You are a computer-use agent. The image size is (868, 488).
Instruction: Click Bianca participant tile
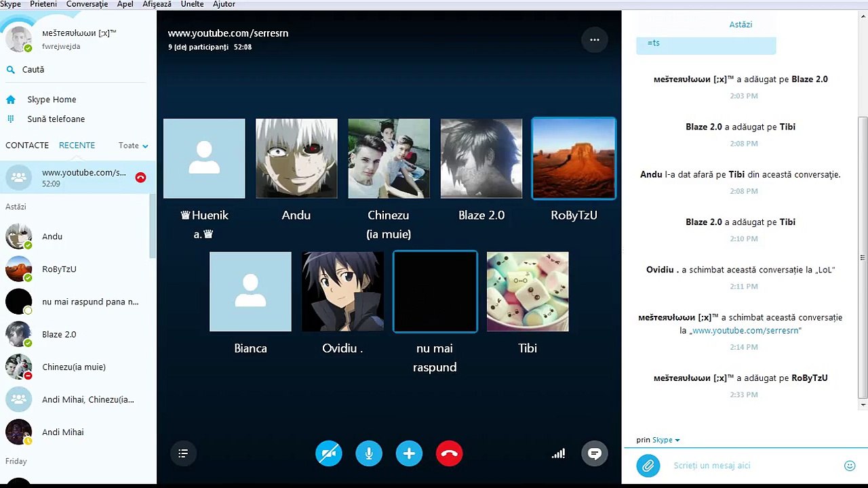tap(250, 291)
